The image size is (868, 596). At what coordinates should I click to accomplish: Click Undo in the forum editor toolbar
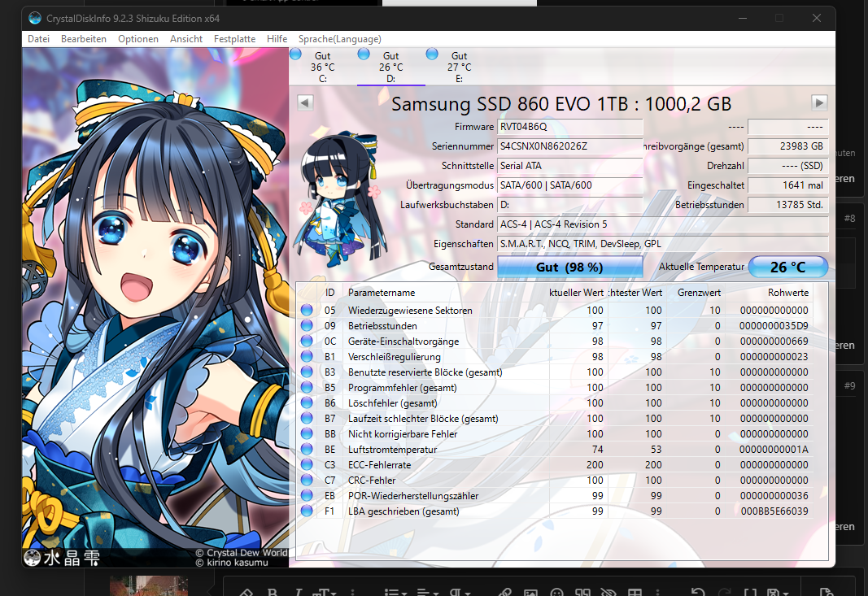point(698,592)
